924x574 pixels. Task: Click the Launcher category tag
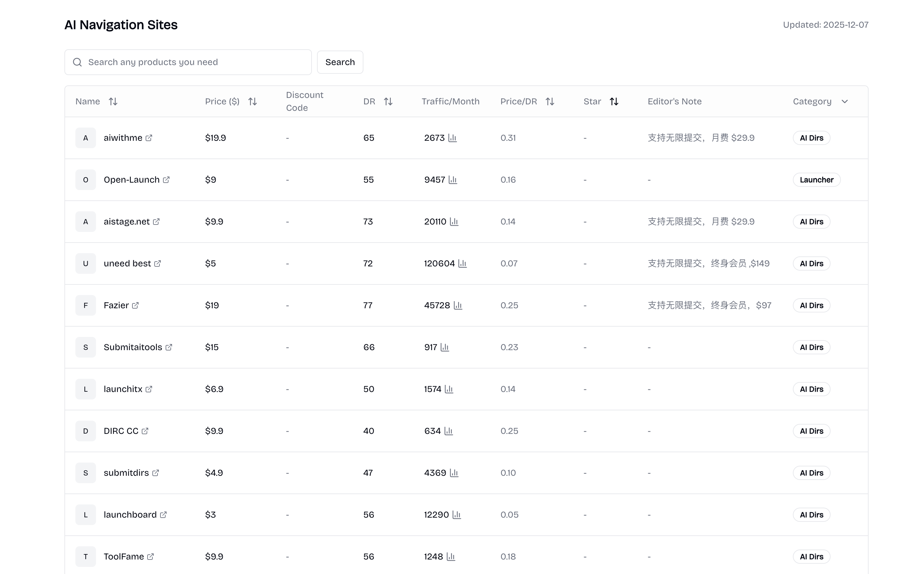pos(816,179)
